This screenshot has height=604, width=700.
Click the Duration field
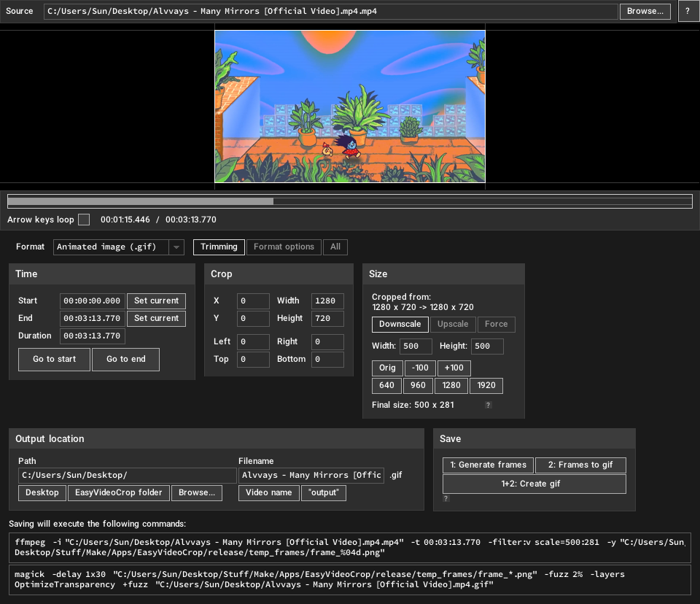[92, 336]
